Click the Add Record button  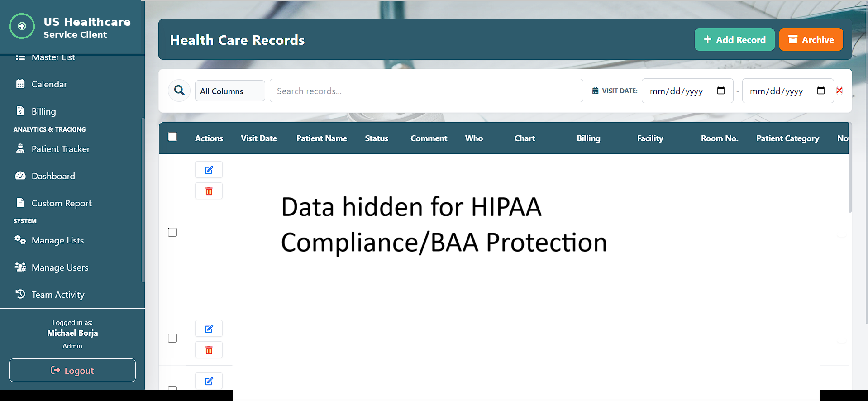click(734, 40)
